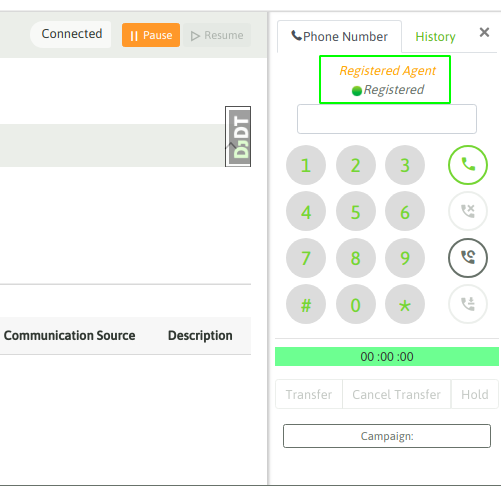Dial digit 1 on keypad
The image size is (501, 486).
pyautogui.click(x=306, y=165)
